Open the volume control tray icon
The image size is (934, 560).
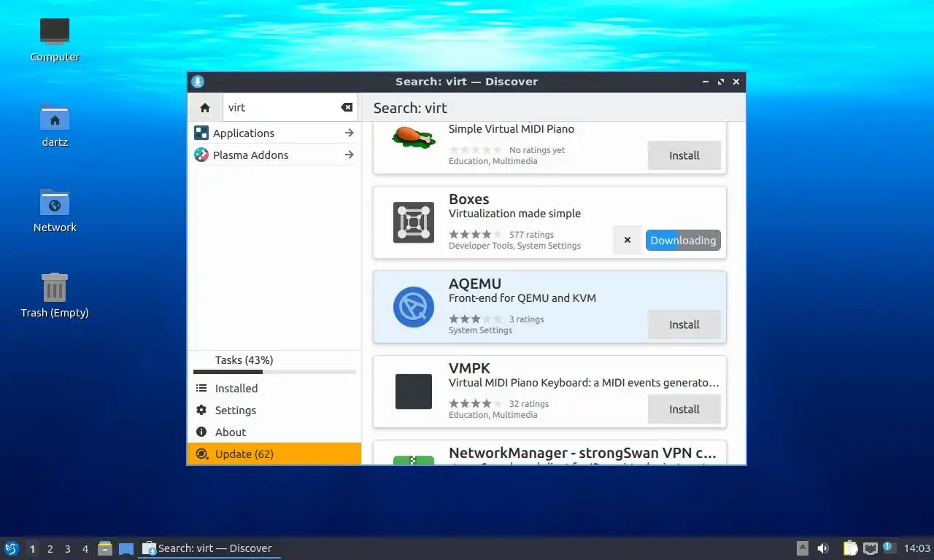823,548
